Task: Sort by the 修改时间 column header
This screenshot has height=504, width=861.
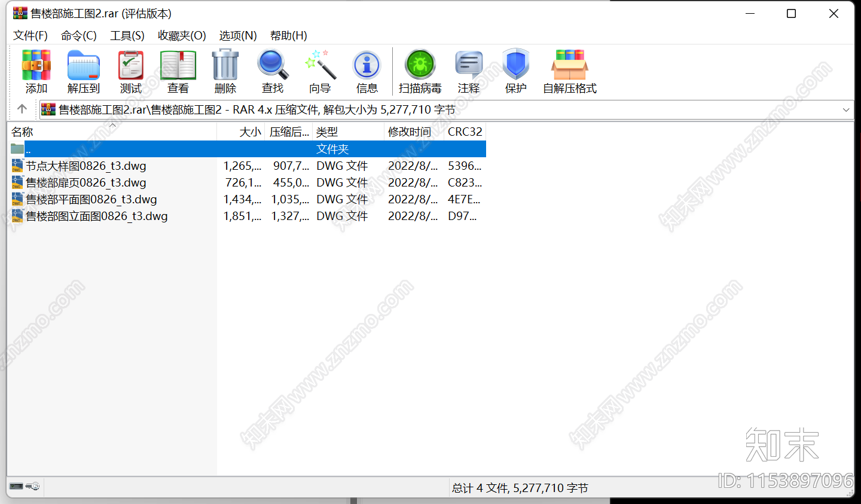Action: pyautogui.click(x=414, y=132)
